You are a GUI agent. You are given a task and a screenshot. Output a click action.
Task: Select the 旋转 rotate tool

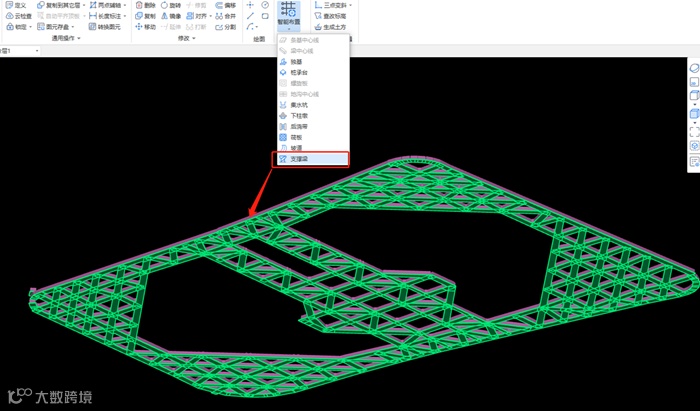pos(171,5)
